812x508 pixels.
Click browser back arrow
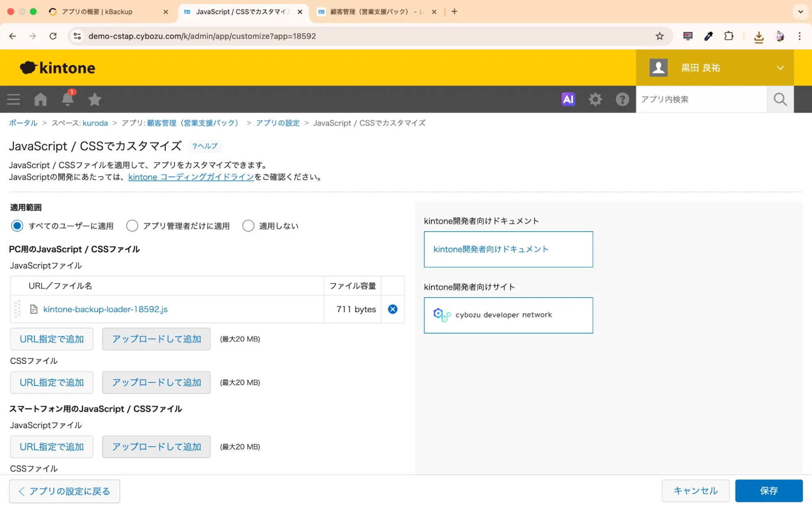pos(13,36)
